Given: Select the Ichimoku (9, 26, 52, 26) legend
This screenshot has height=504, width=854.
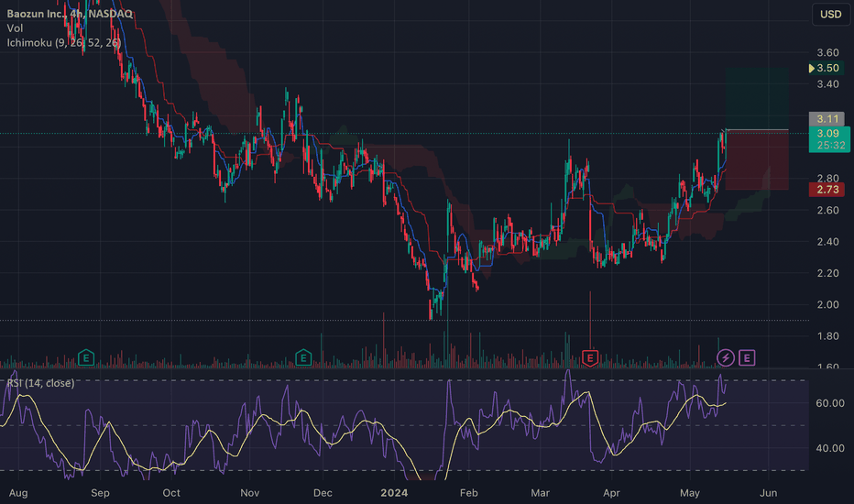Looking at the screenshot, I should 64,42.
